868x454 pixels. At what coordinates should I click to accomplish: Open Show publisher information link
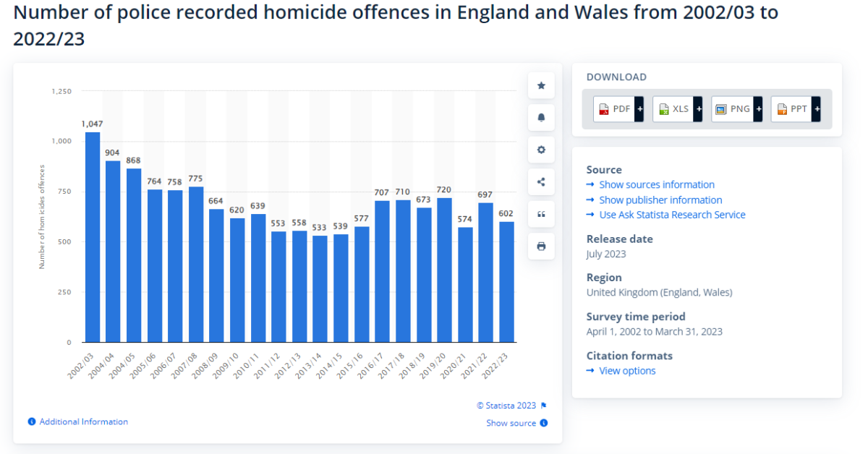(x=660, y=200)
